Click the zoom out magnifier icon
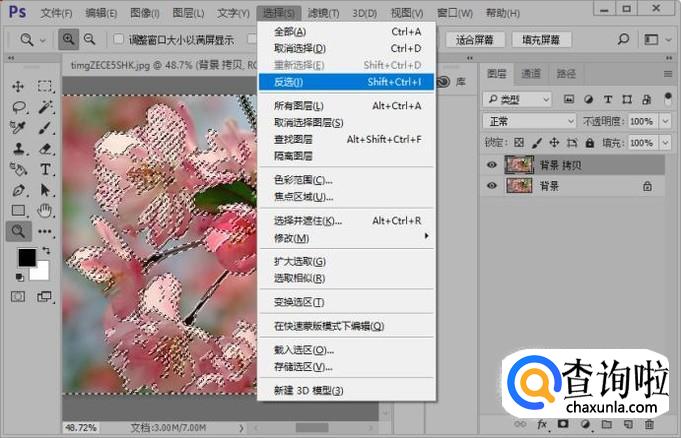681x438 pixels. click(90, 39)
